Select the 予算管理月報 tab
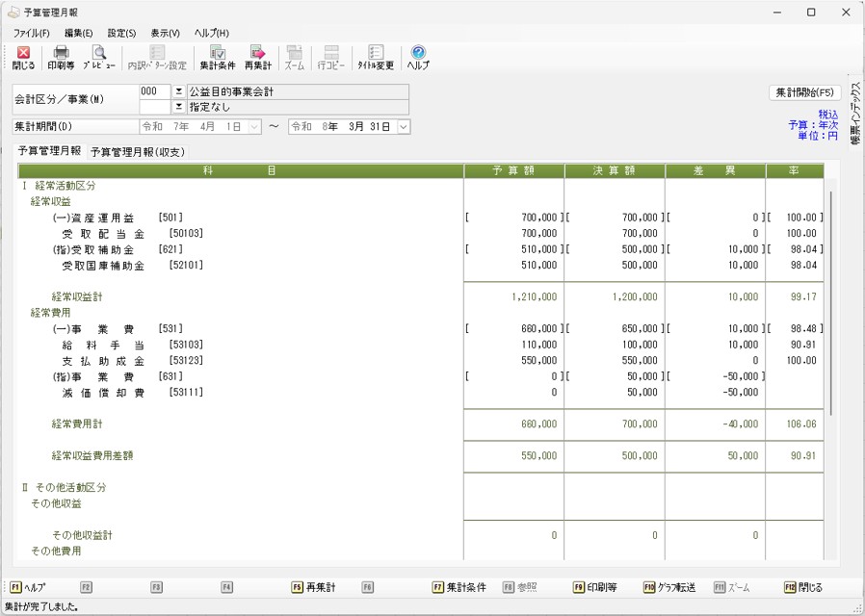This screenshot has width=865, height=616. pos(49,151)
